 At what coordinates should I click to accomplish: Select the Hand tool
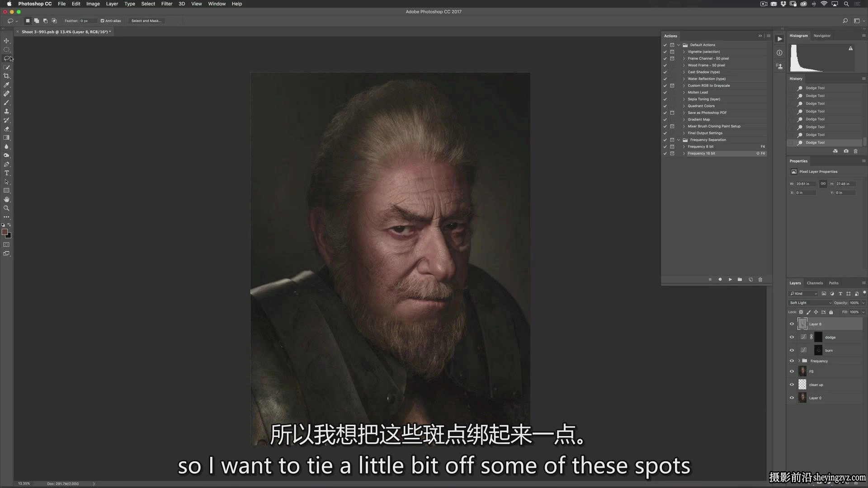6,199
